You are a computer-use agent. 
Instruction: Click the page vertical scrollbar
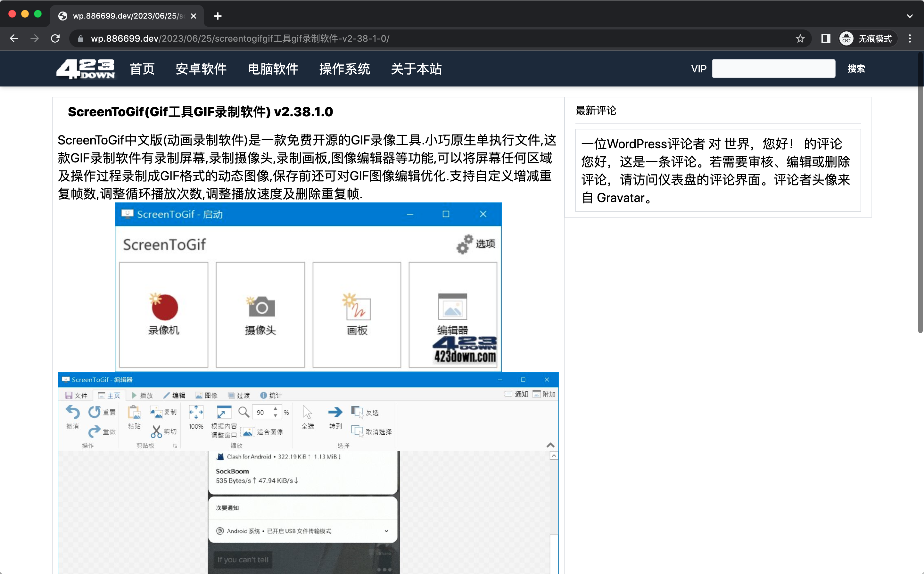(920, 190)
